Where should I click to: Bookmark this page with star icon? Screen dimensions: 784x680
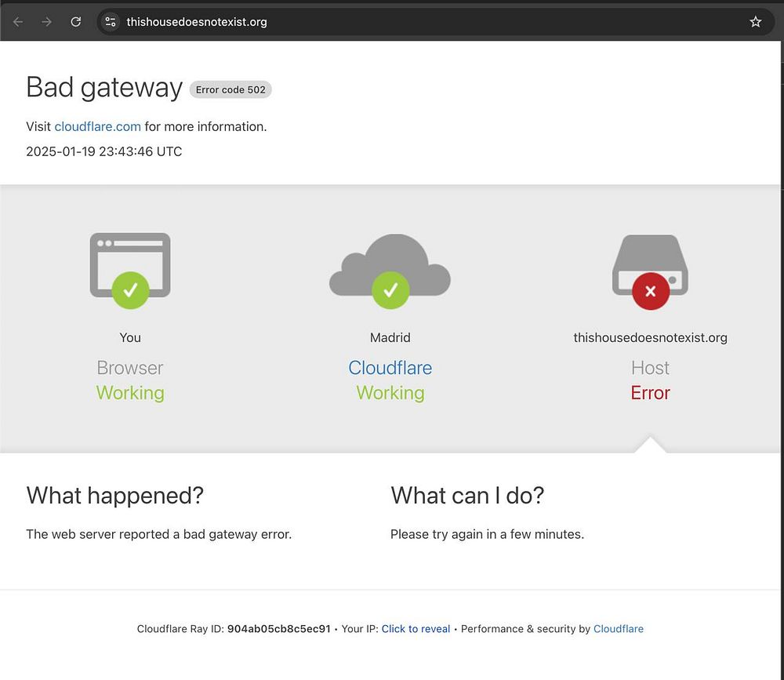tap(756, 22)
